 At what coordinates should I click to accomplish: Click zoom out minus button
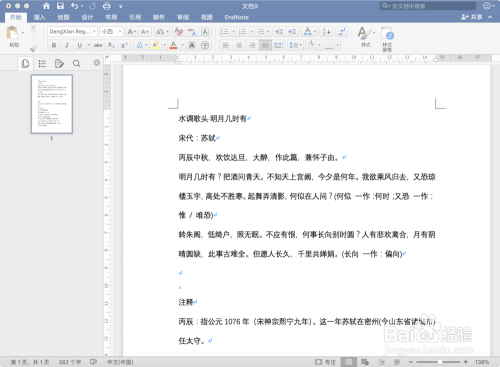coord(411,362)
